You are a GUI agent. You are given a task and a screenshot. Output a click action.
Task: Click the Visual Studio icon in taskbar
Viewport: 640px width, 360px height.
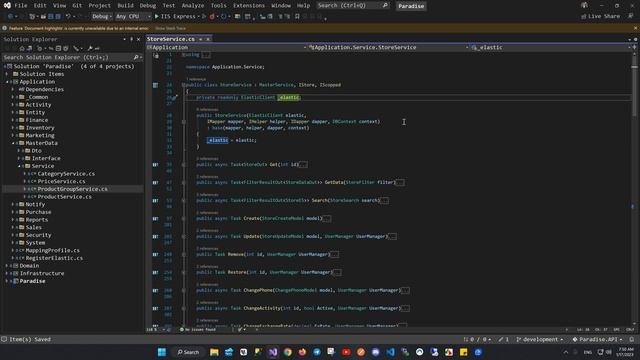click(x=273, y=352)
